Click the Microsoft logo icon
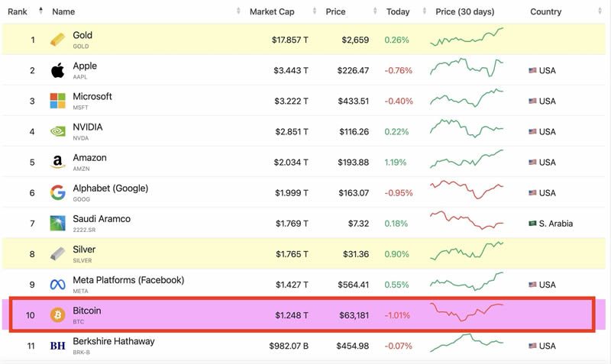The width and height of the screenshot is (611, 364). coord(57,101)
